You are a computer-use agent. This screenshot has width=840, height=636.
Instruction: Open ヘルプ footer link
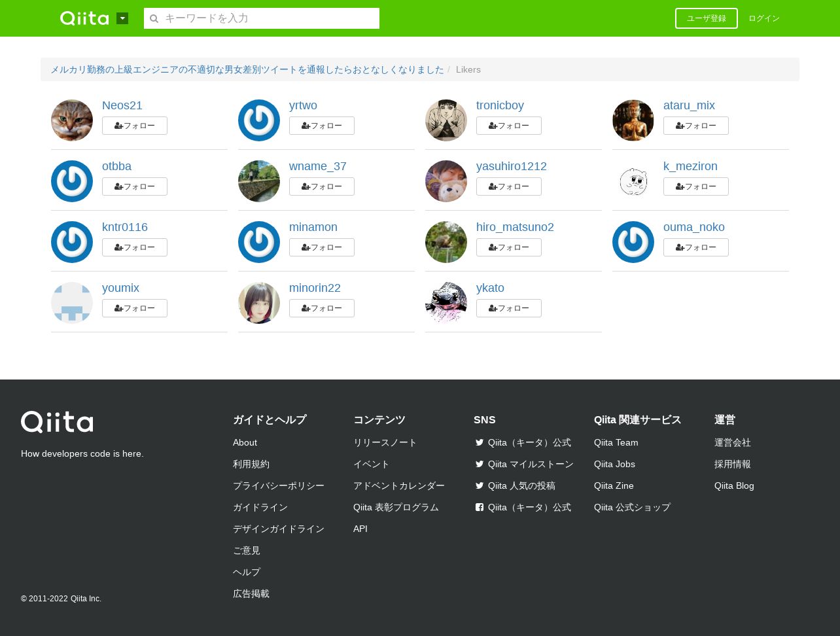pyautogui.click(x=247, y=572)
